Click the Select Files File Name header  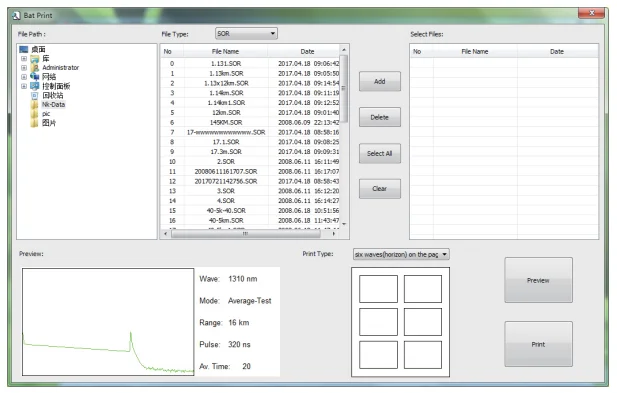(475, 52)
